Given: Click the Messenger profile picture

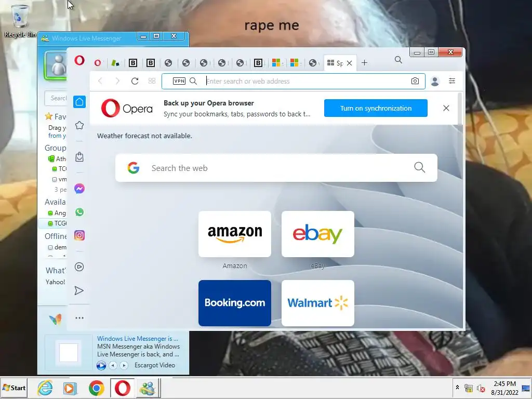Looking at the screenshot, I should [56, 65].
